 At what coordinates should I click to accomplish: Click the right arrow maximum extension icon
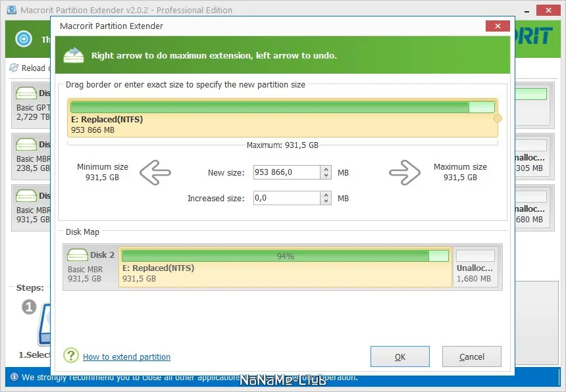tap(405, 173)
